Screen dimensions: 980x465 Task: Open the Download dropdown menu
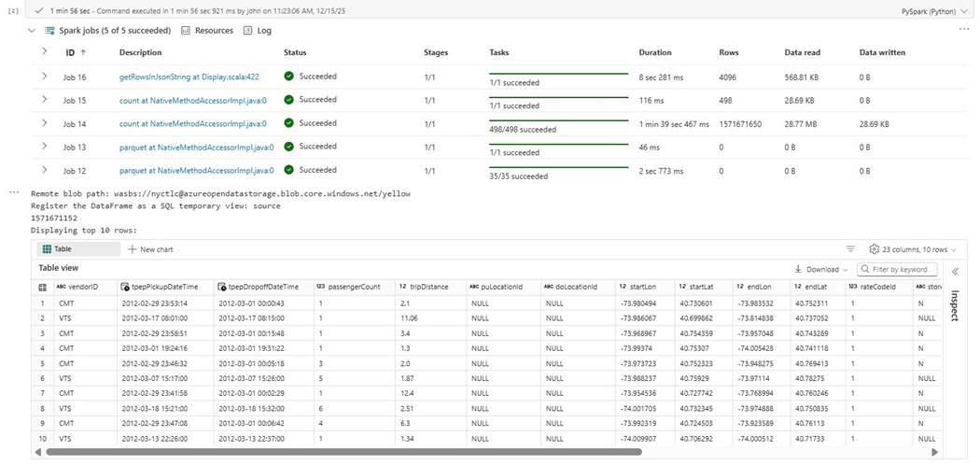pyautogui.click(x=822, y=269)
